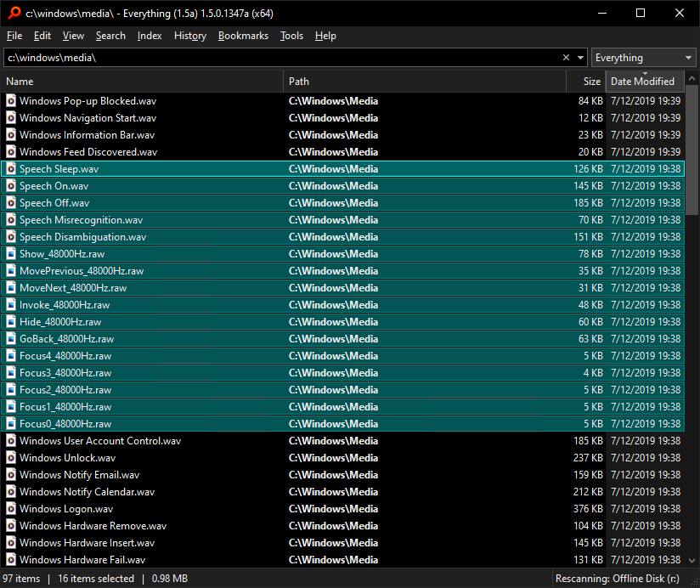Sort by the Date Modified column header

(645, 82)
